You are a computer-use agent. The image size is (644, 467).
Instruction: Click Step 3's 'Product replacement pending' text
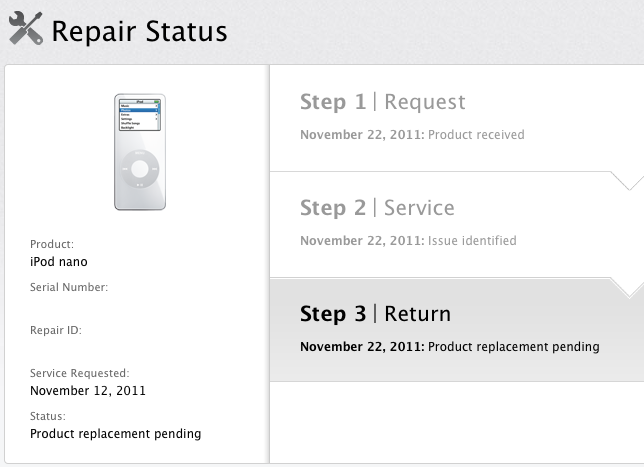[x=514, y=347]
